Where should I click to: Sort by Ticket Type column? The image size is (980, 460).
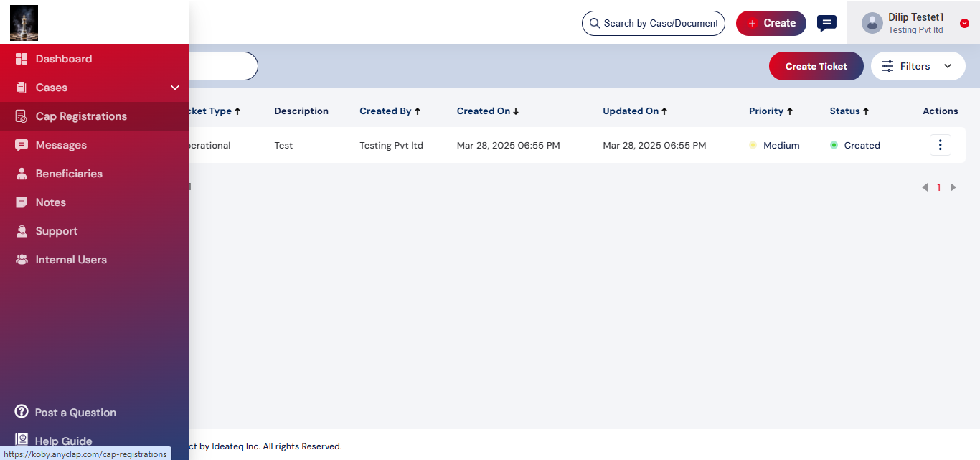[215, 111]
